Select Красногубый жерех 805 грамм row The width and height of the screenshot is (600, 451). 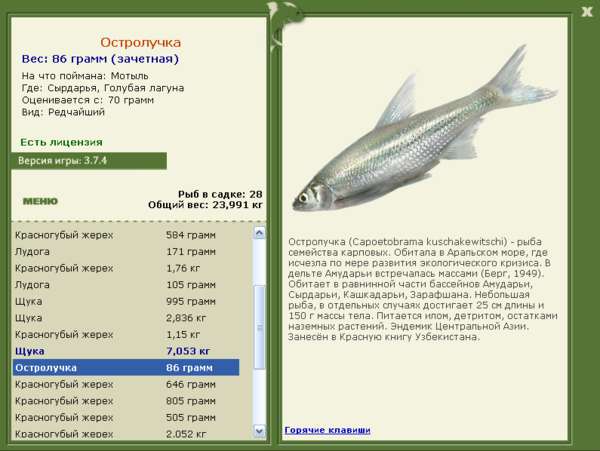pos(126,401)
